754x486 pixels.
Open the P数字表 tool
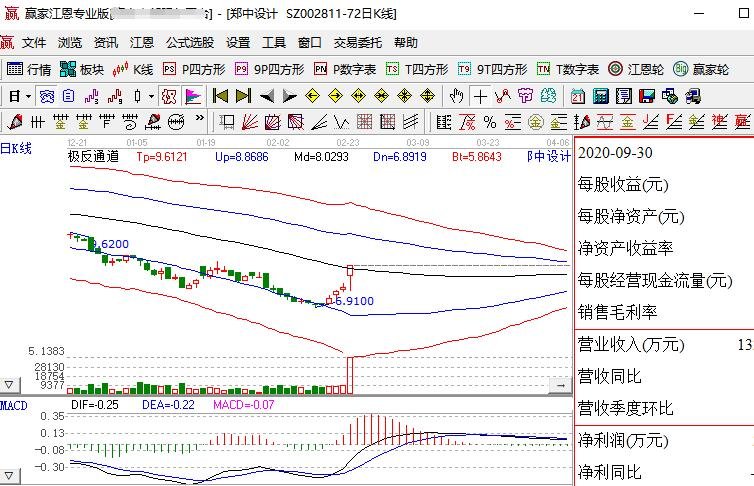point(345,70)
